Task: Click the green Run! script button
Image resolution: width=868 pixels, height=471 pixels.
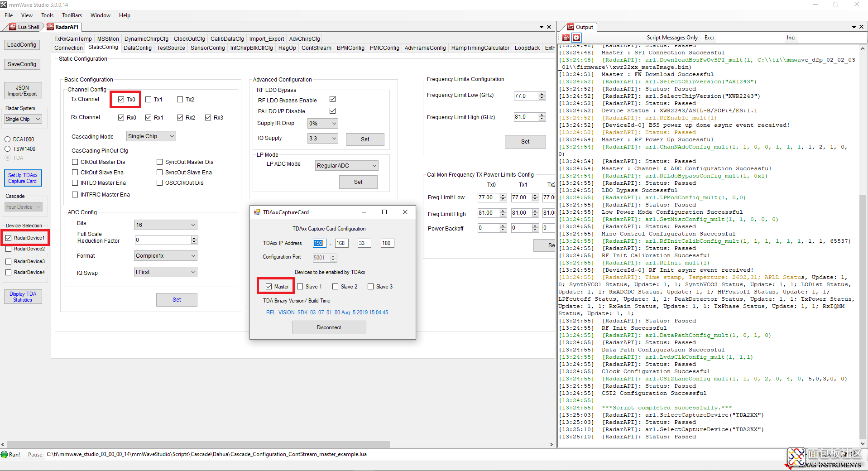Action: point(10,454)
